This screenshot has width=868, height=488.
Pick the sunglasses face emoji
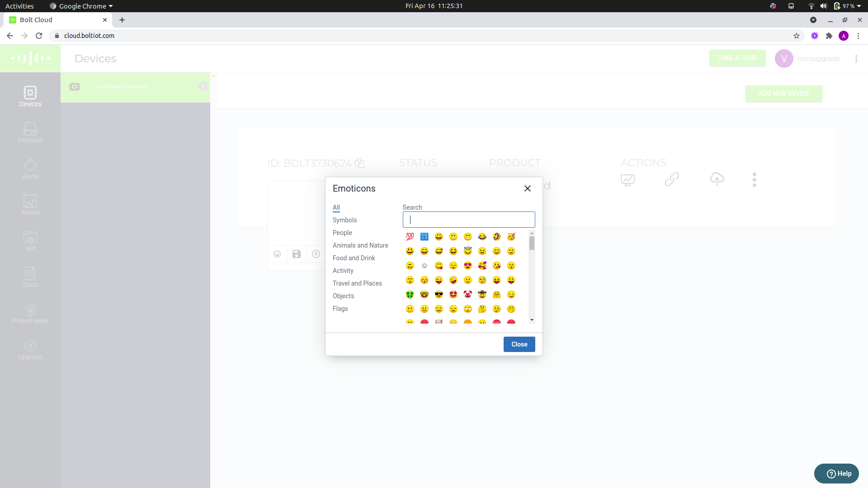pyautogui.click(x=439, y=295)
